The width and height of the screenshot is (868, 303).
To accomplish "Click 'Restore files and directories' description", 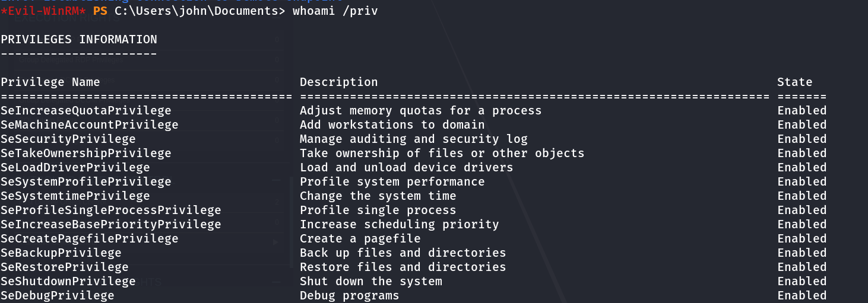I will tap(403, 267).
